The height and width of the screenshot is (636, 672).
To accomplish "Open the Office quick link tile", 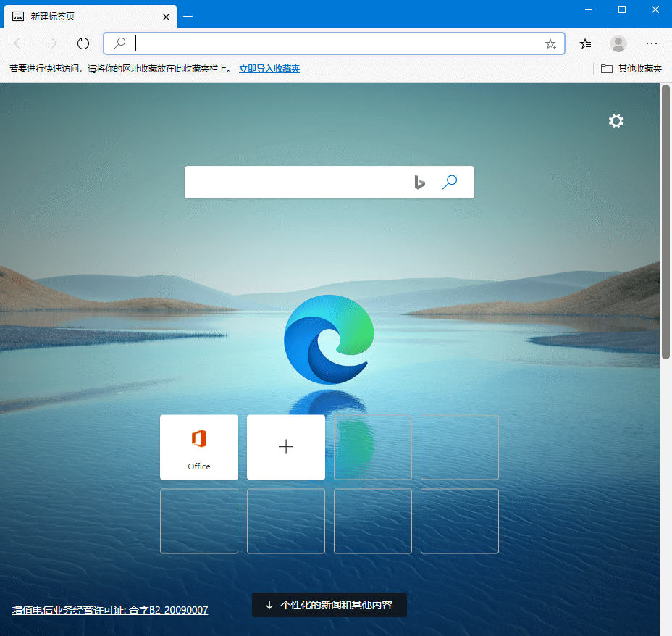I will point(199,447).
